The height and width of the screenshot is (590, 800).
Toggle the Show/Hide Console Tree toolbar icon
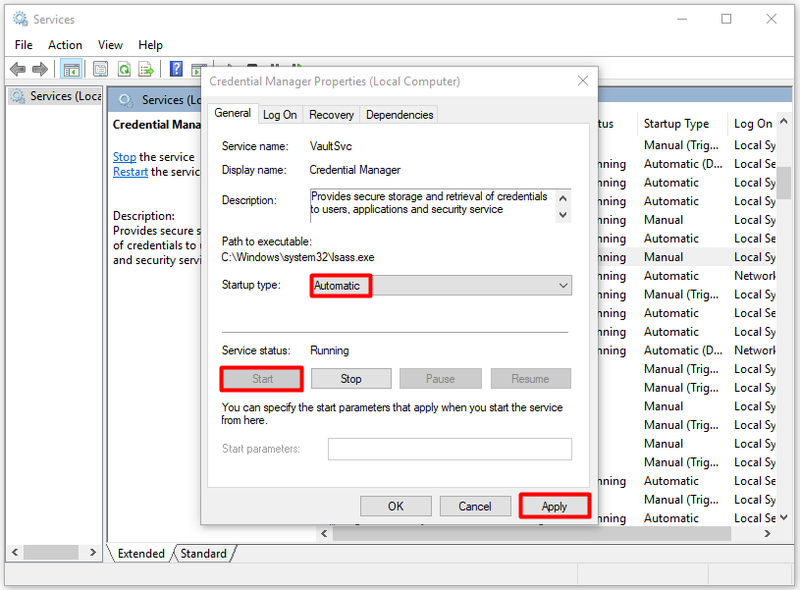pos(71,69)
